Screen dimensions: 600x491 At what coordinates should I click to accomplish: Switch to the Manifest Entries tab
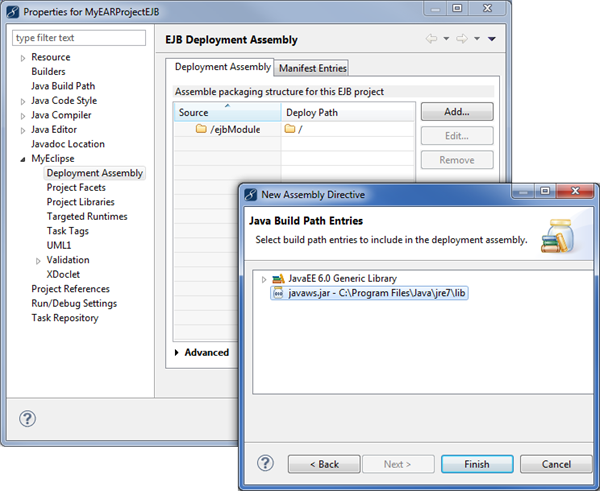[x=311, y=68]
